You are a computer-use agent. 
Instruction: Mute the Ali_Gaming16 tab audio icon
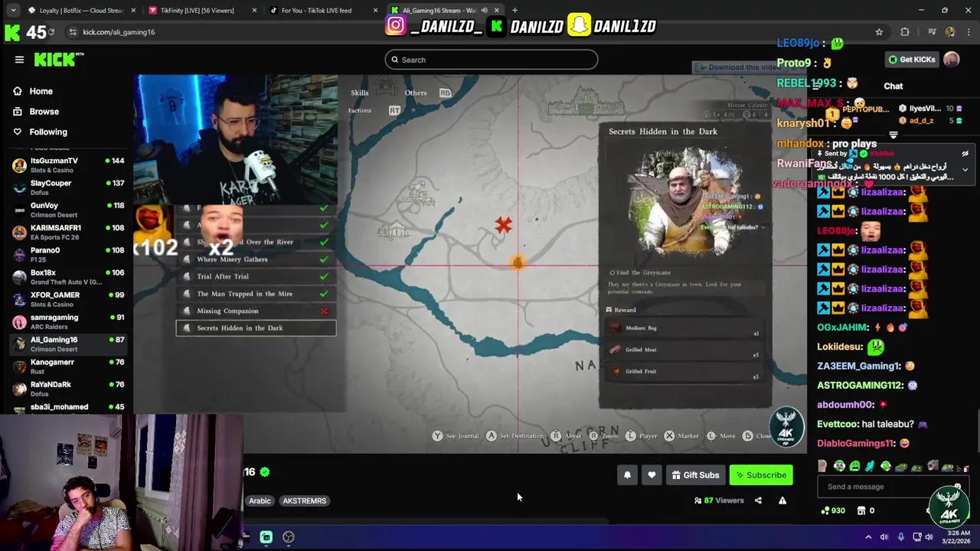pos(484,10)
